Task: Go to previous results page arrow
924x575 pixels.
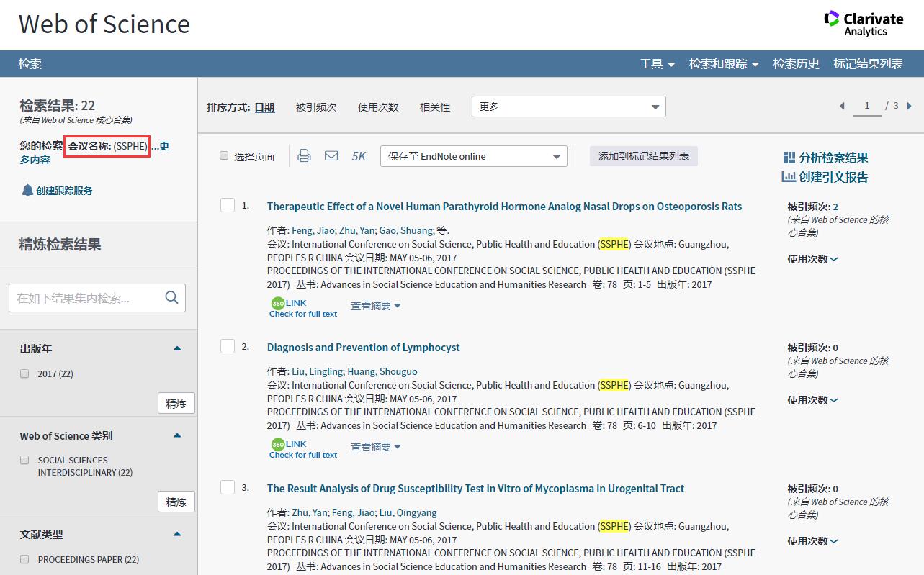Action: click(x=842, y=106)
